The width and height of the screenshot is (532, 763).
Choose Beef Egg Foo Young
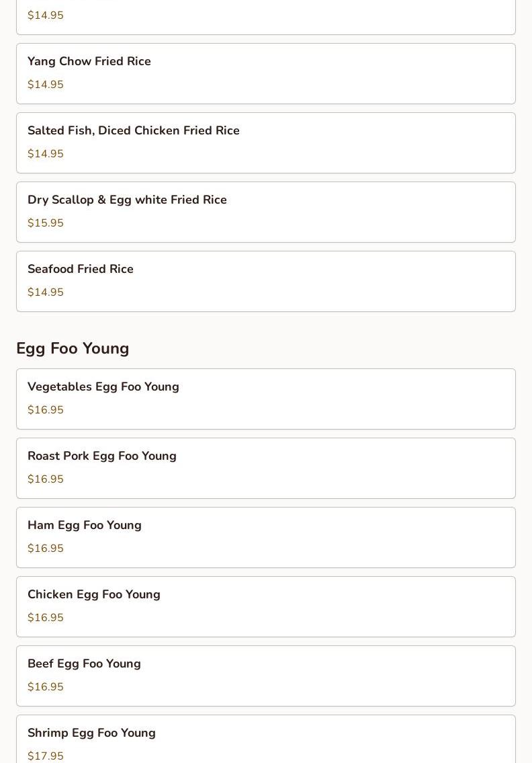(265, 676)
